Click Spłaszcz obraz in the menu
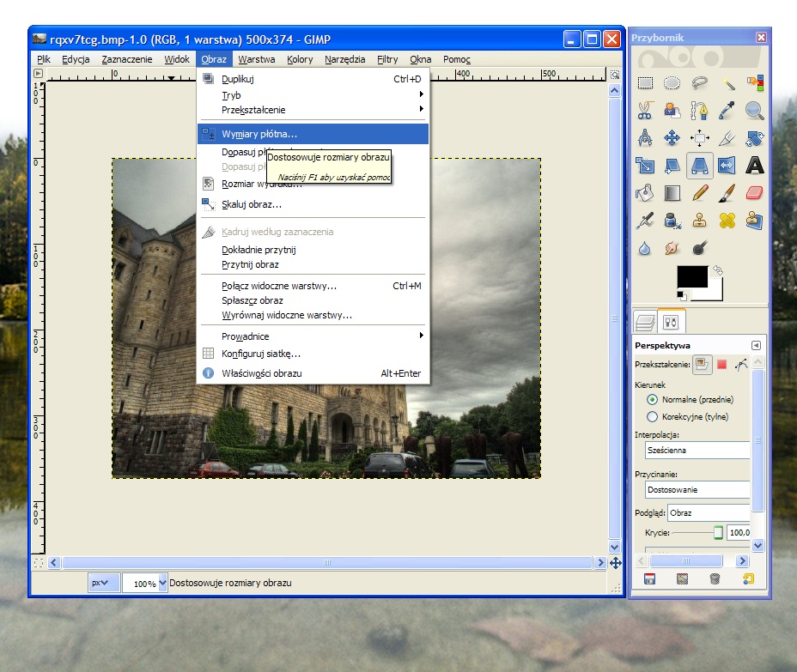797x672 pixels. [252, 300]
